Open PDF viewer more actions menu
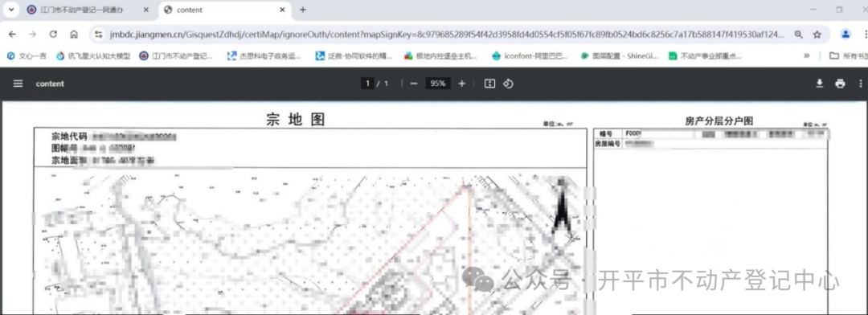This screenshot has height=315, width=868. click(x=860, y=84)
